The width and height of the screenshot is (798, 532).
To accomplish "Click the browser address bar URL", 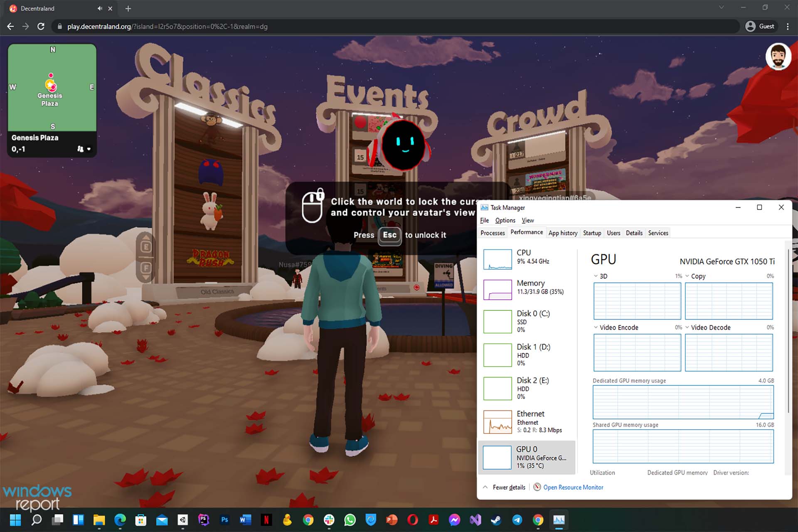I will [167, 26].
